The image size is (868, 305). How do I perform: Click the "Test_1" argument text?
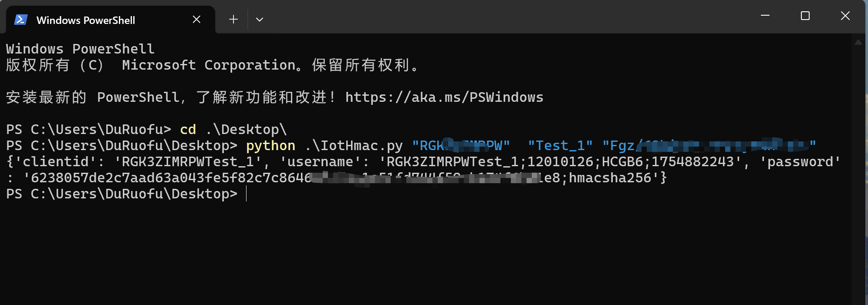click(x=560, y=146)
